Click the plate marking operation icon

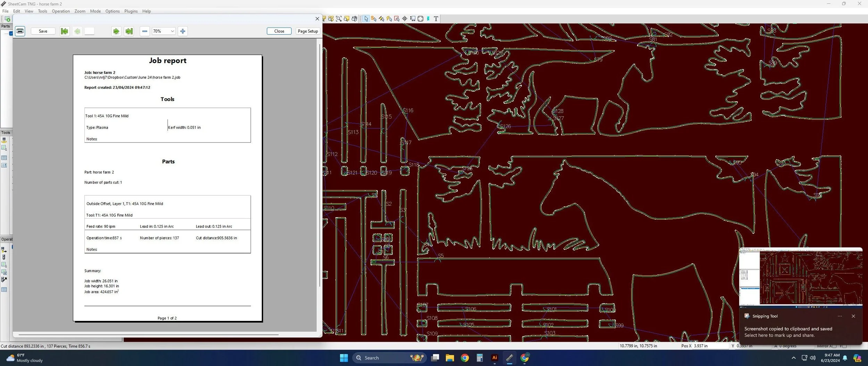[4, 280]
